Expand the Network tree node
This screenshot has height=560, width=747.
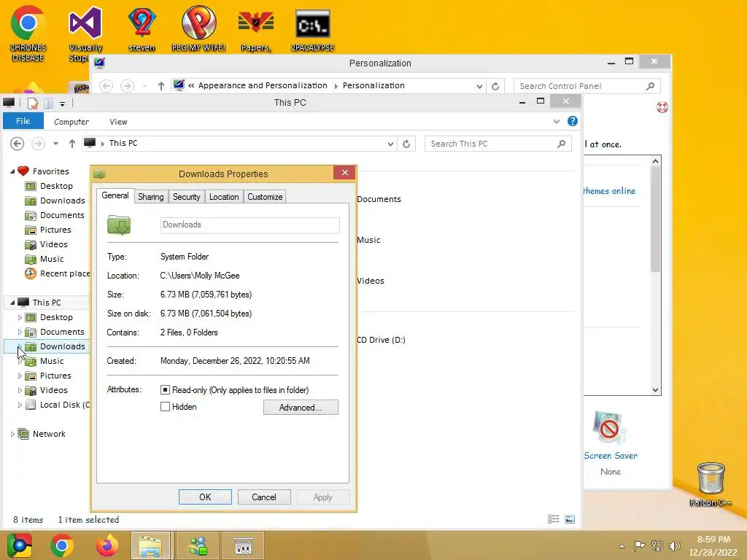pos(12,434)
